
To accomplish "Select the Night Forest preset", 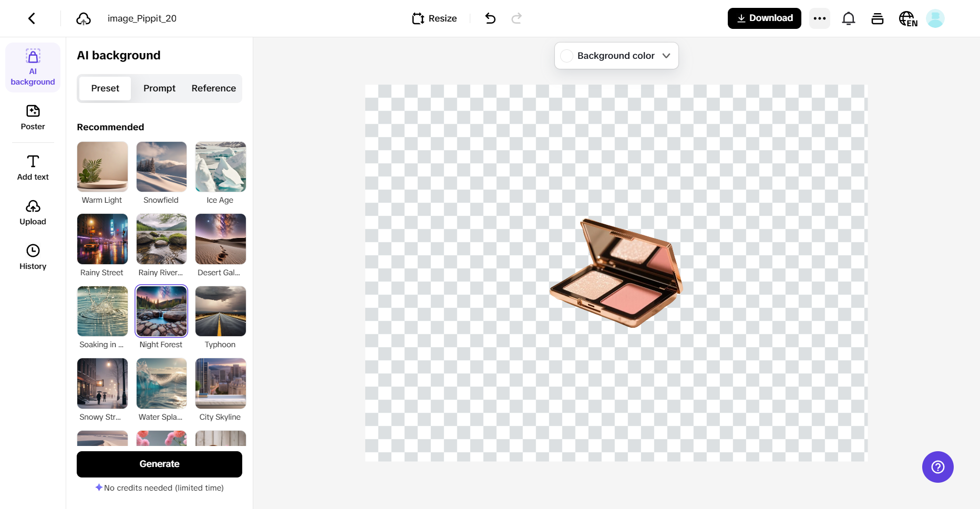I will pos(161,311).
